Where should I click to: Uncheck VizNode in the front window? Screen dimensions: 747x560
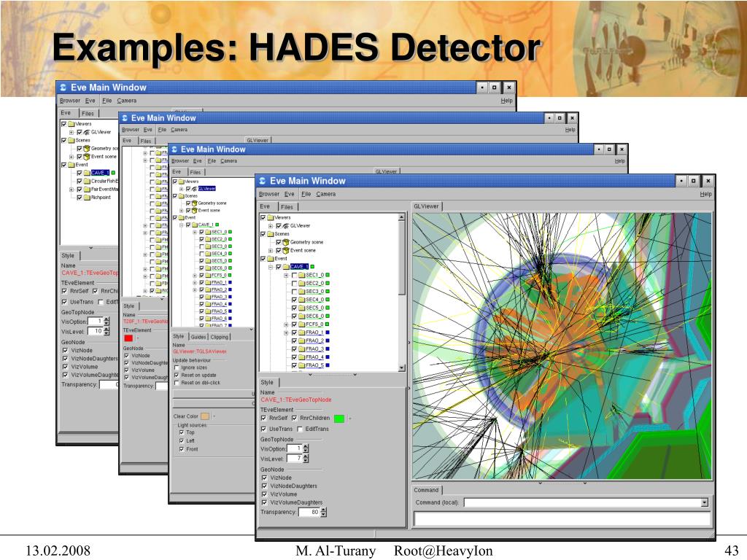pyautogui.click(x=264, y=478)
